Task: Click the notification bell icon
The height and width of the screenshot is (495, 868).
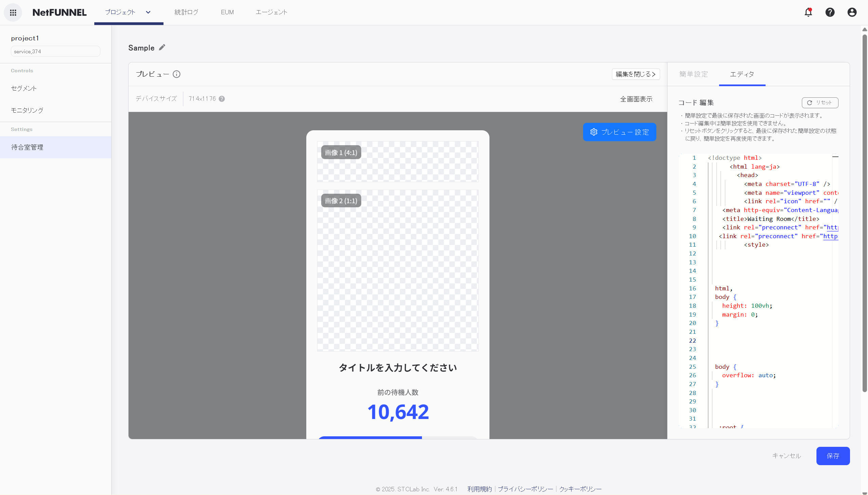Action: (808, 12)
